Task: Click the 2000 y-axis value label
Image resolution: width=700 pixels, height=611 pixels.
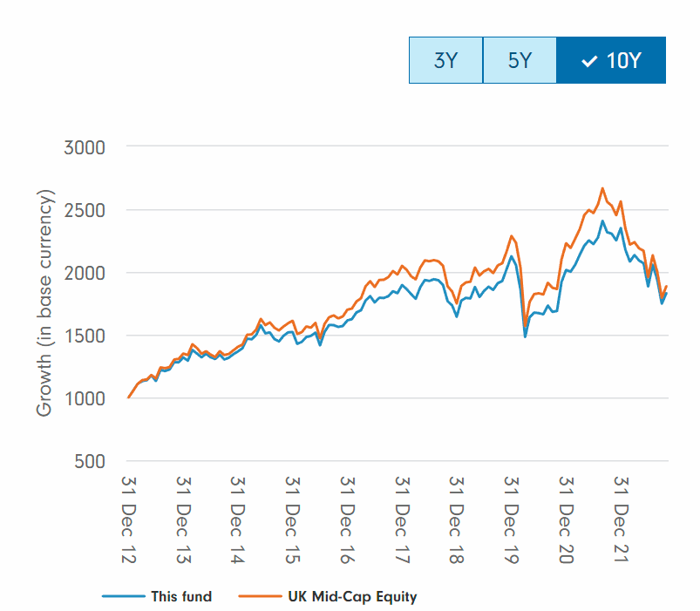Action: pyautogui.click(x=85, y=273)
